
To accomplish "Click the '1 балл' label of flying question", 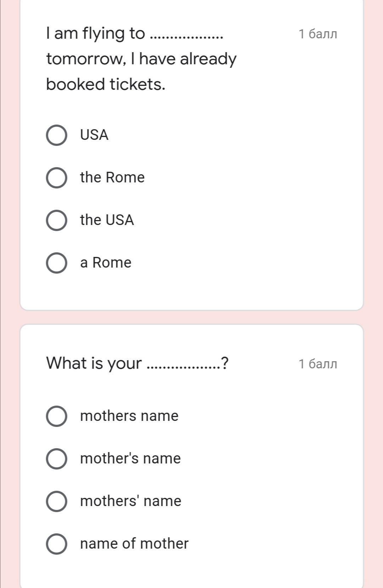I will pyautogui.click(x=318, y=34).
